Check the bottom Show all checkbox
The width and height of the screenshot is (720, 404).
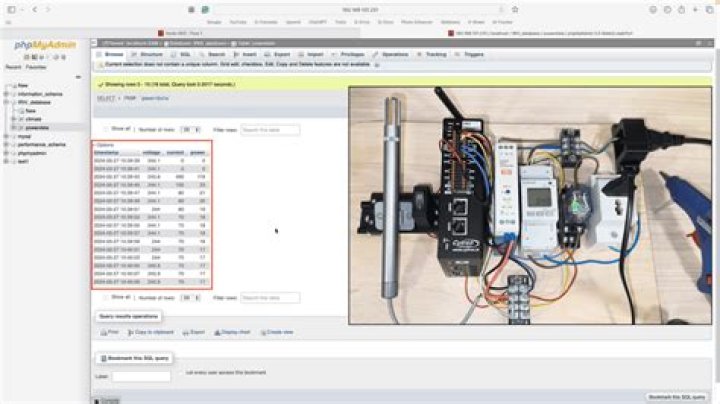click(106, 297)
